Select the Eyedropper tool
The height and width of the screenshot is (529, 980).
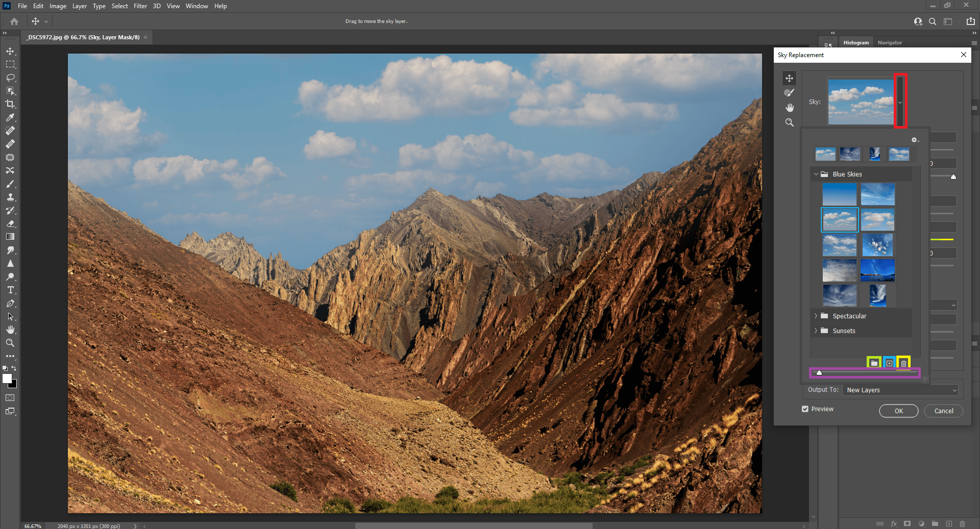[x=10, y=117]
